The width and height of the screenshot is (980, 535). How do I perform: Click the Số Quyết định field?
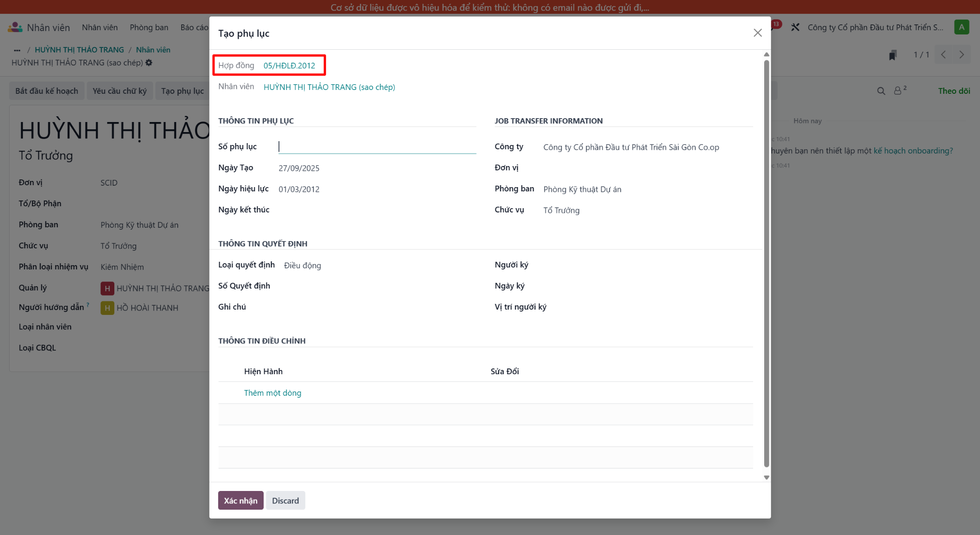point(380,286)
